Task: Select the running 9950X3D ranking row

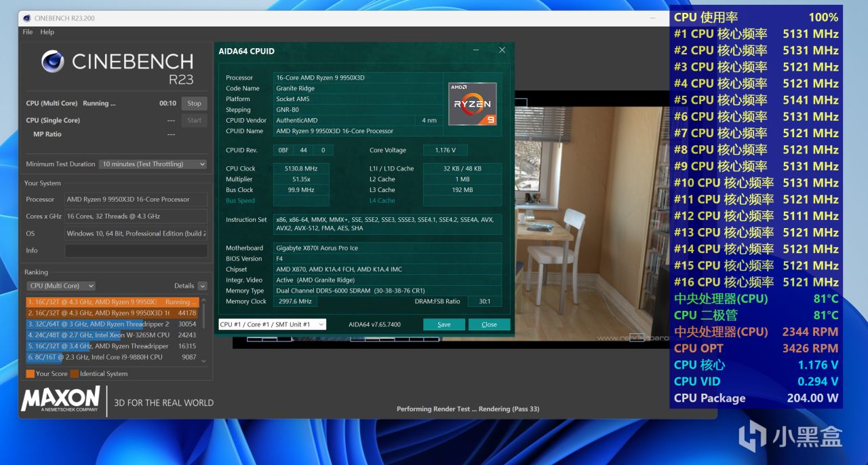Action: pos(113,301)
